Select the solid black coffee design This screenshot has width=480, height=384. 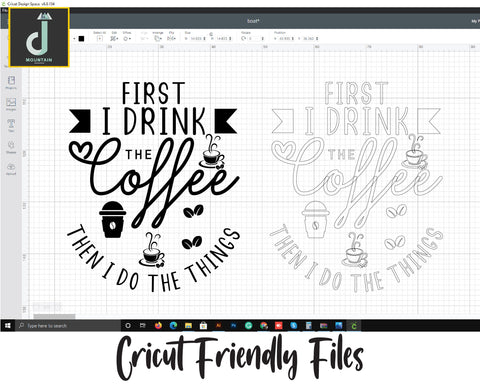point(154,187)
